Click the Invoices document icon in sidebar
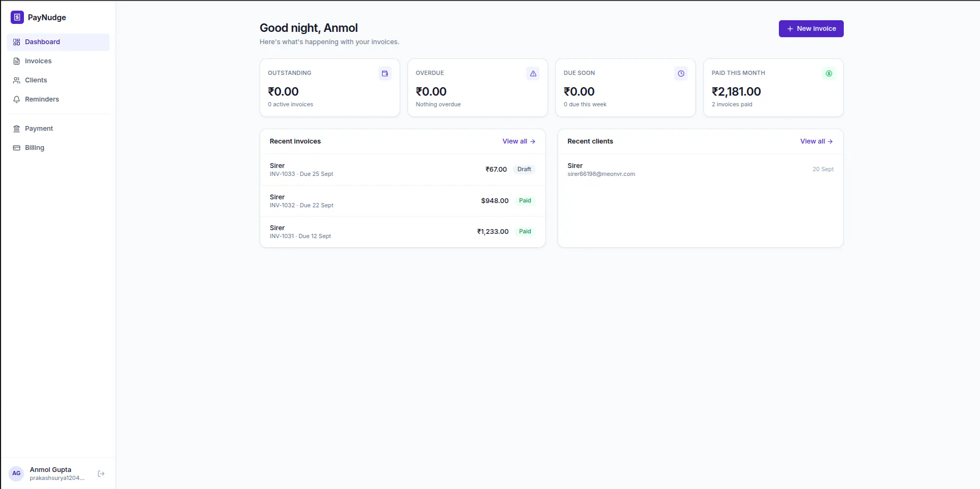 tap(16, 61)
